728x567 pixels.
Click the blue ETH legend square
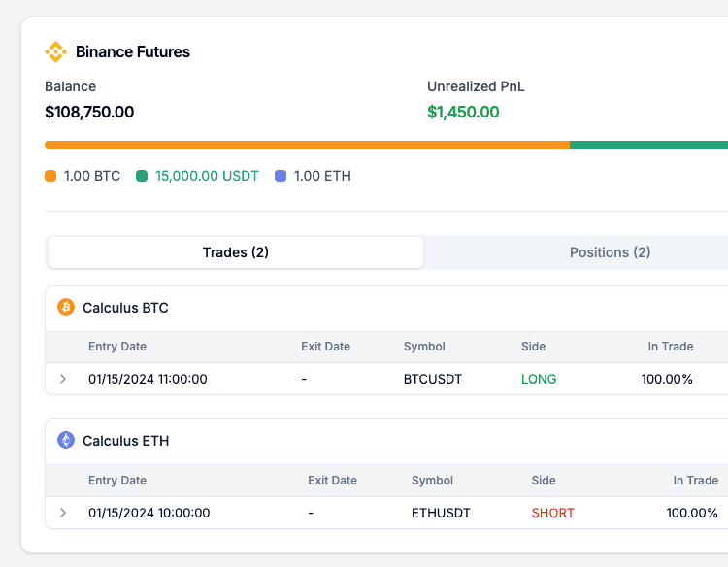pos(281,177)
